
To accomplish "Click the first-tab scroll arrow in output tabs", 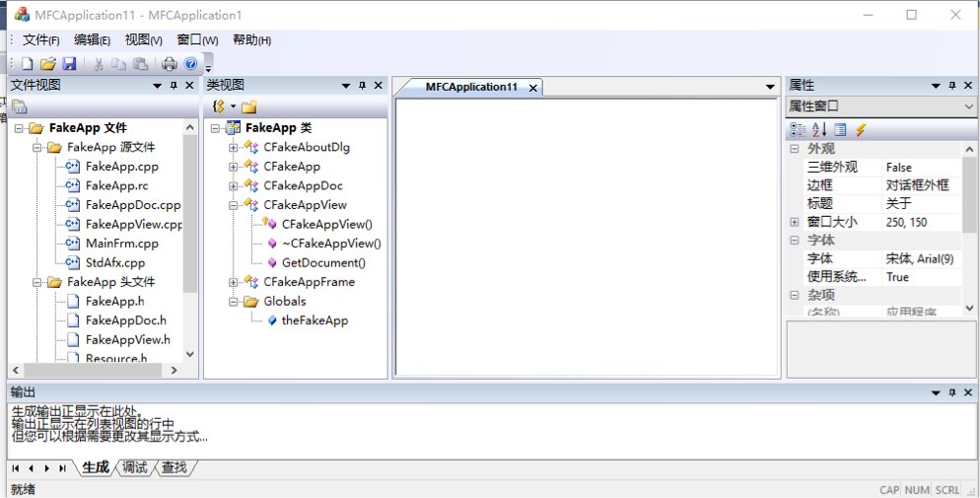I will pyautogui.click(x=16, y=468).
